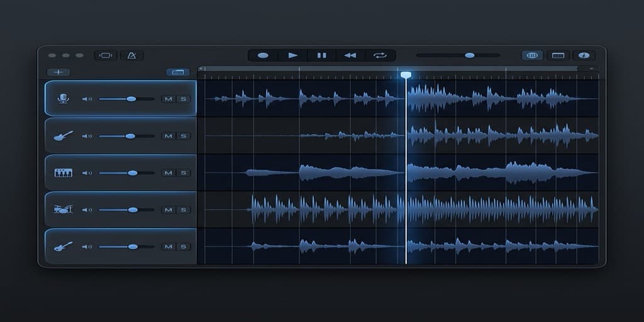The width and height of the screenshot is (644, 322).
Task: Start recording with the Record button
Action: point(263,55)
